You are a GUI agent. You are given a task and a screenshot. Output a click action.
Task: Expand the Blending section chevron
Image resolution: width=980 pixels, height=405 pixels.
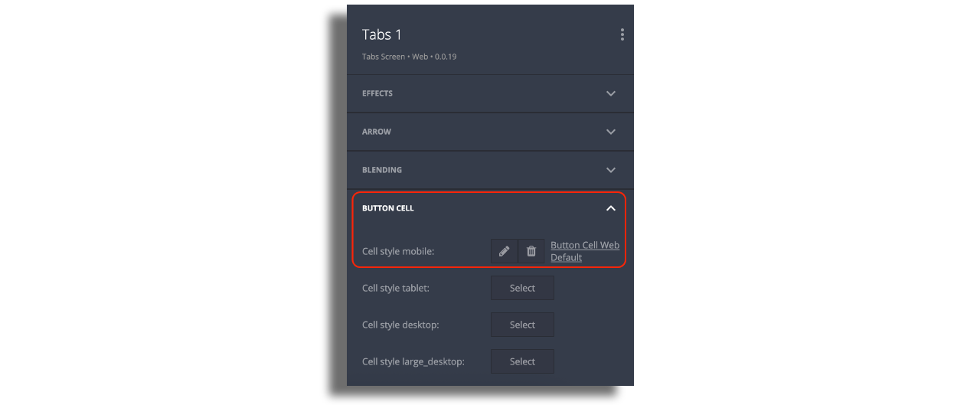point(611,170)
